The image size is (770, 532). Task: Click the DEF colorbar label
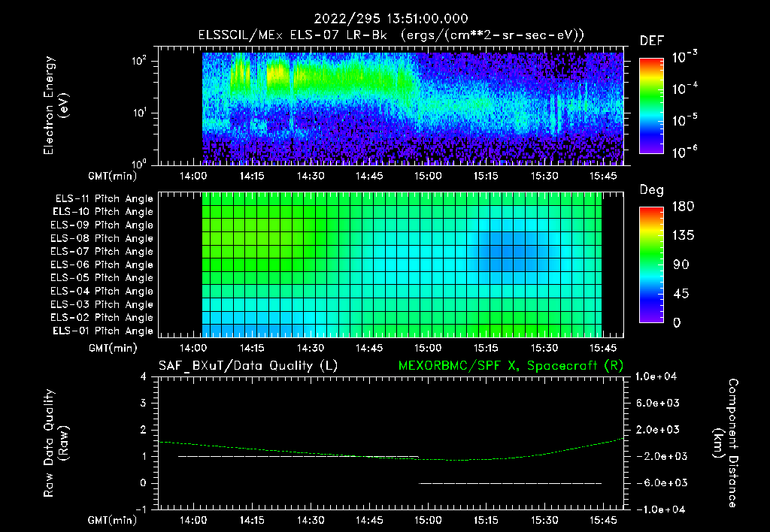(x=652, y=41)
